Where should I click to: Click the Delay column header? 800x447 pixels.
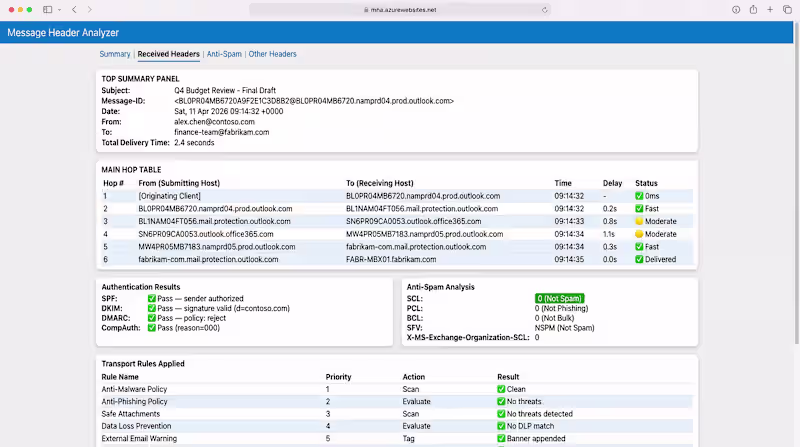(612, 183)
